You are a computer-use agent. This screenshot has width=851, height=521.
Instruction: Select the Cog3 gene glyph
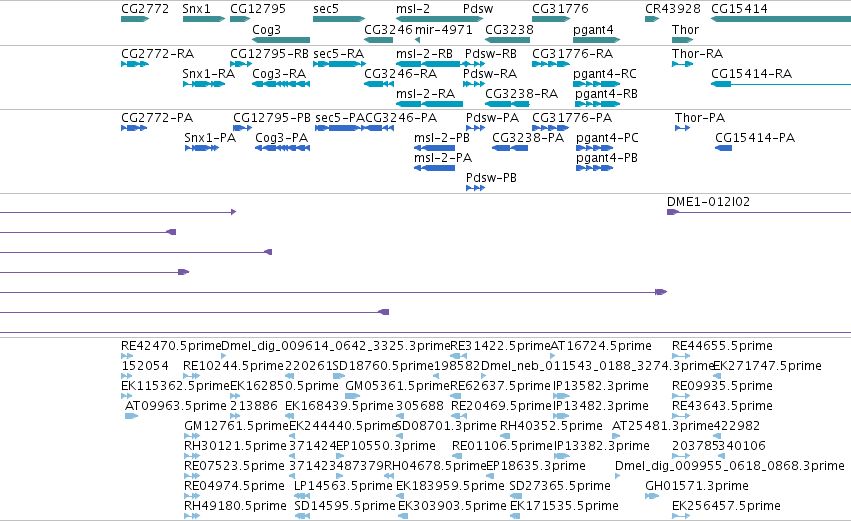tap(281, 40)
